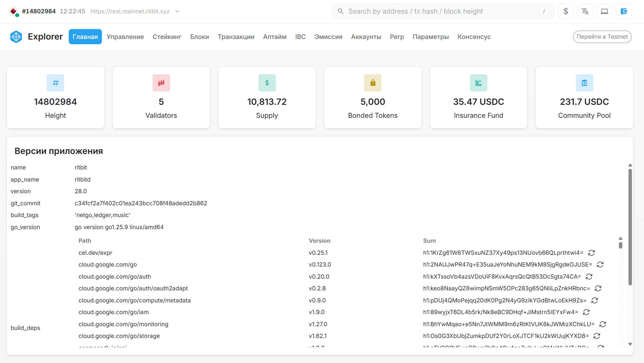
Task: Click the Explorer hexagon logo
Action: point(16,37)
